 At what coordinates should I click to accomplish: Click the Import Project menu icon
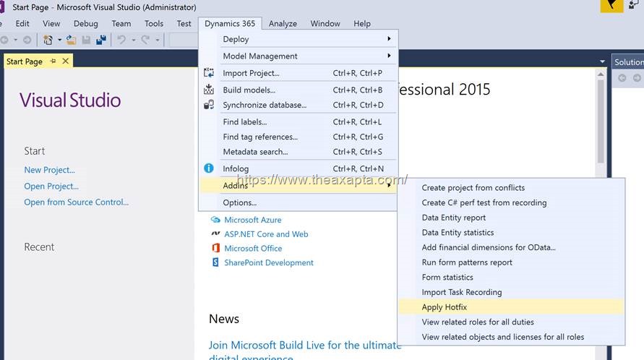click(x=209, y=73)
